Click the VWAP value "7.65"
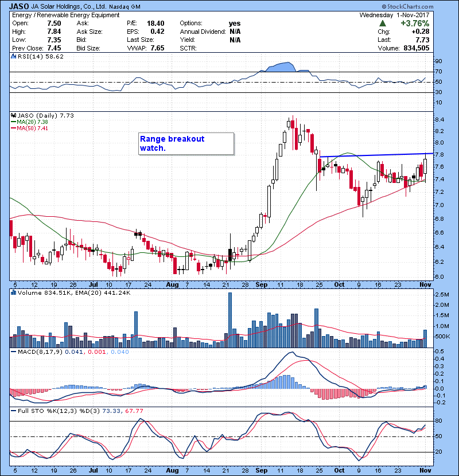The height and width of the screenshot is (476, 459). (157, 48)
